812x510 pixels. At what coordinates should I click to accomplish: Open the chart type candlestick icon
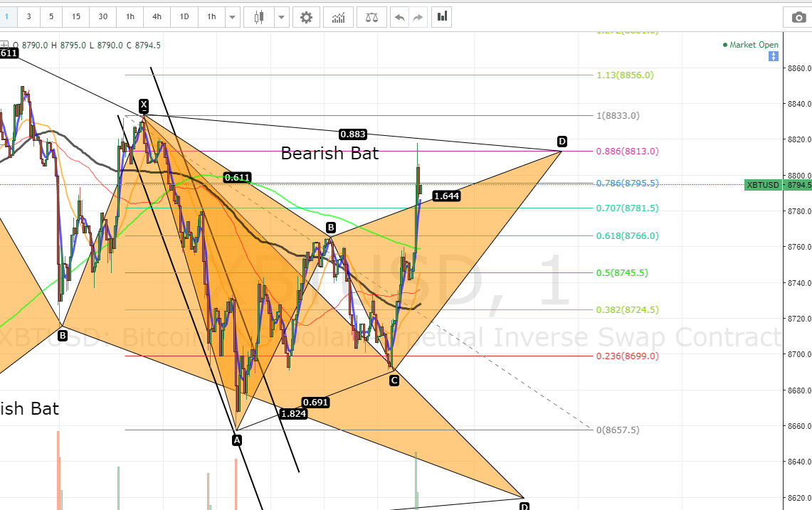[259, 17]
